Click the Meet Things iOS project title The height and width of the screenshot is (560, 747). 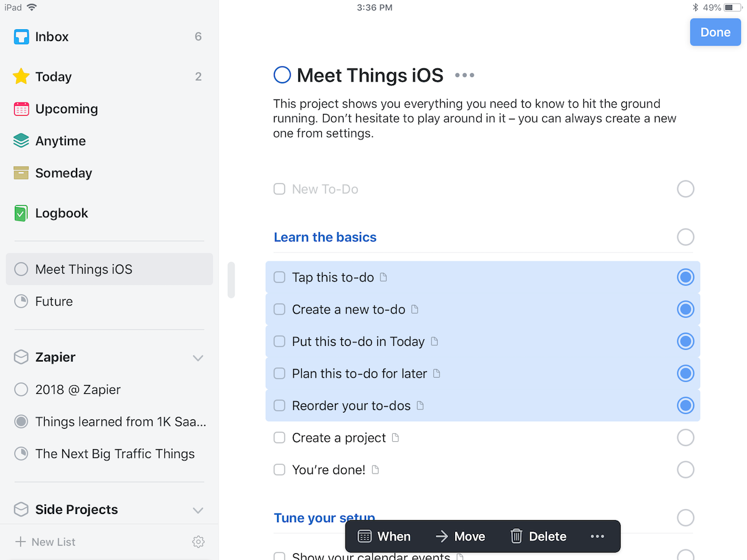[x=370, y=75]
